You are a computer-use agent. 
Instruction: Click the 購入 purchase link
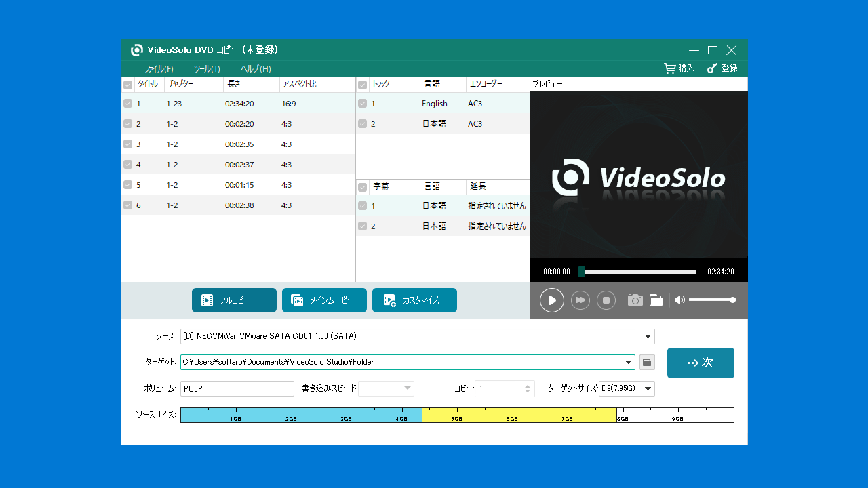click(x=686, y=68)
